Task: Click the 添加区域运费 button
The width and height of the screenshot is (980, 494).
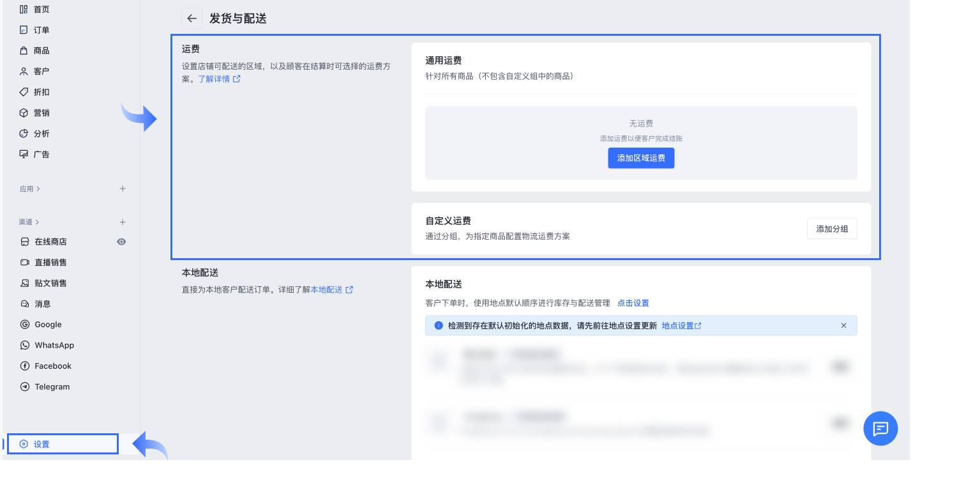Action: (641, 158)
